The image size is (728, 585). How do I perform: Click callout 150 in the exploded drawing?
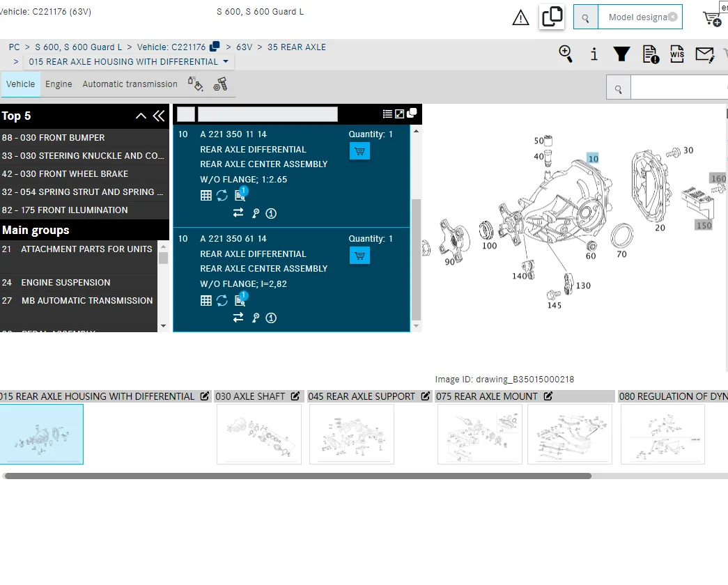point(704,225)
